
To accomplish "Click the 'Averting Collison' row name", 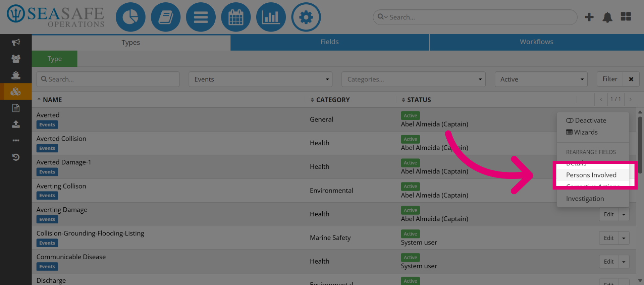I will (x=61, y=186).
